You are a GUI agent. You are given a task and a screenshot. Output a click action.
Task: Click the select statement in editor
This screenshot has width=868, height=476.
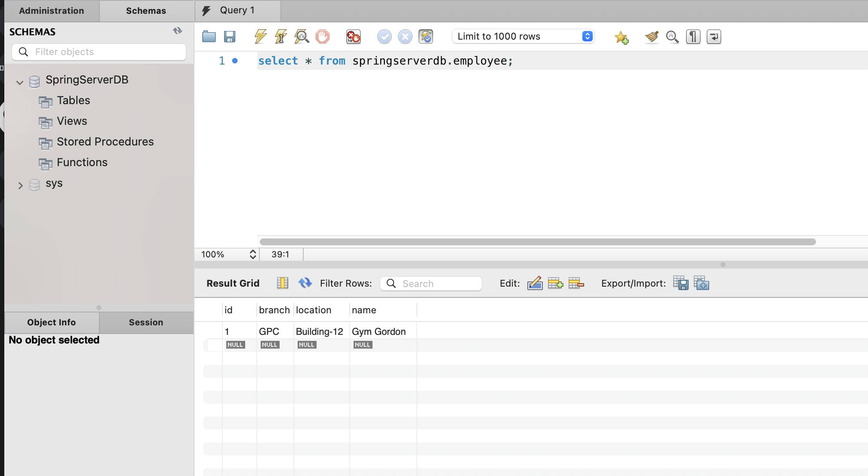point(385,61)
